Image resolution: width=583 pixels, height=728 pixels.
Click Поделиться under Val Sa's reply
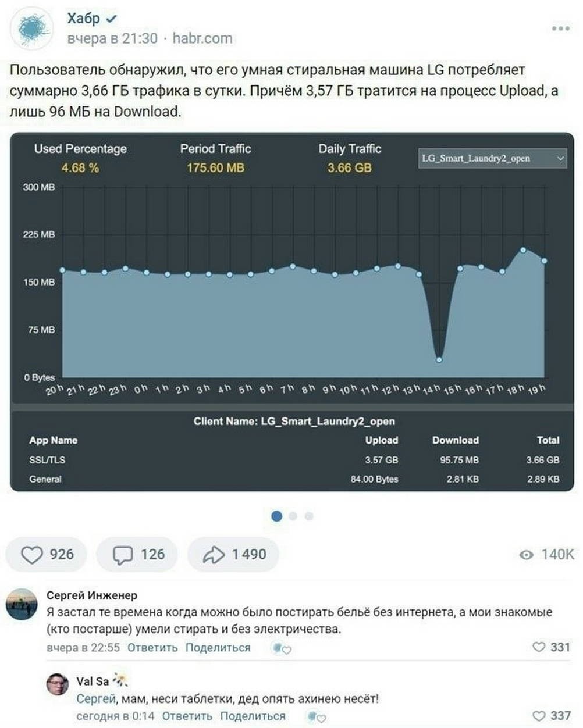coord(253,716)
